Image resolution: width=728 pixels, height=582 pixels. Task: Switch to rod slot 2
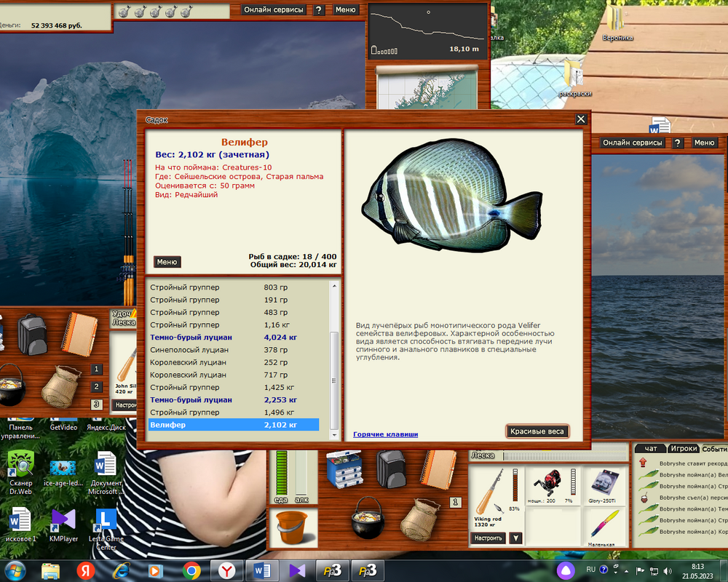[97, 387]
